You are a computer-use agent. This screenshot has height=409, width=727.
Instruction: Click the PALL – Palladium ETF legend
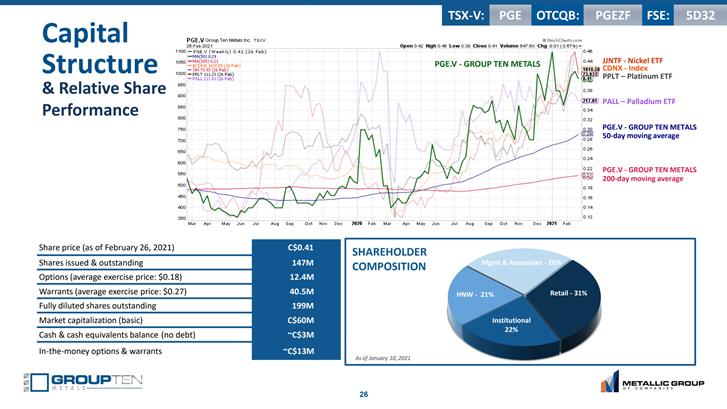pyautogui.click(x=639, y=101)
